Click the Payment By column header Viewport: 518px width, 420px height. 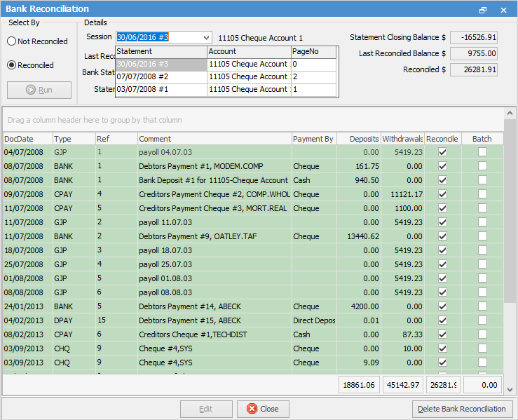point(313,139)
